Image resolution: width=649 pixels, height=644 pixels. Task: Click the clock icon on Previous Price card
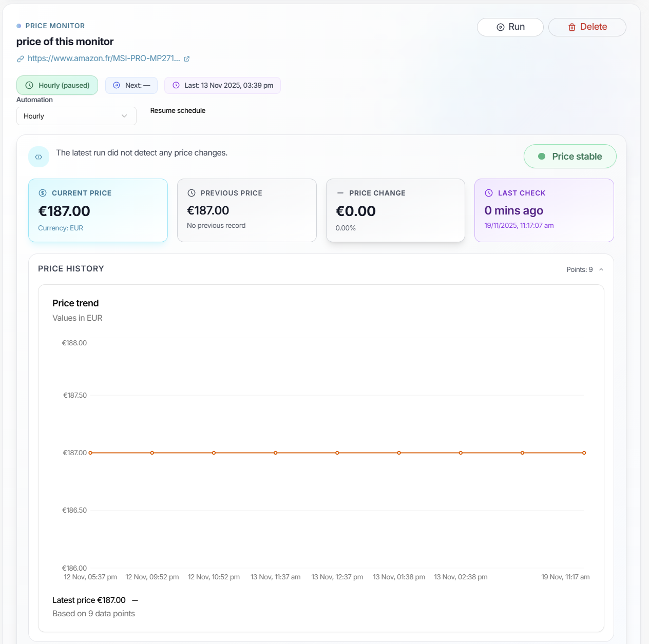tap(191, 193)
